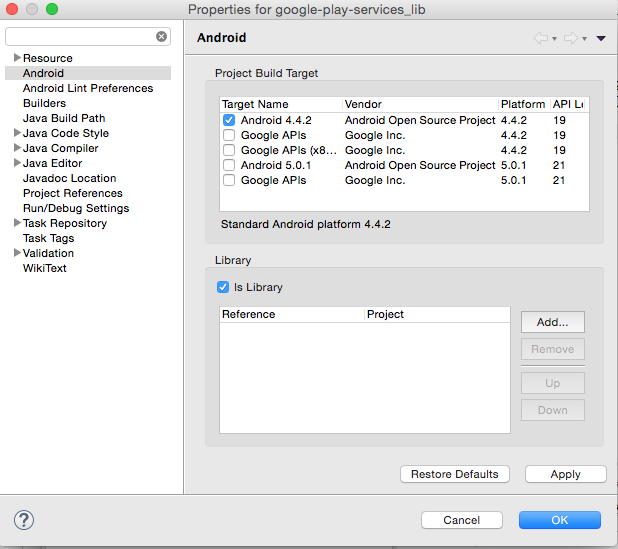Click the Cancel button
Screen dimensions: 618x549
[x=462, y=520]
